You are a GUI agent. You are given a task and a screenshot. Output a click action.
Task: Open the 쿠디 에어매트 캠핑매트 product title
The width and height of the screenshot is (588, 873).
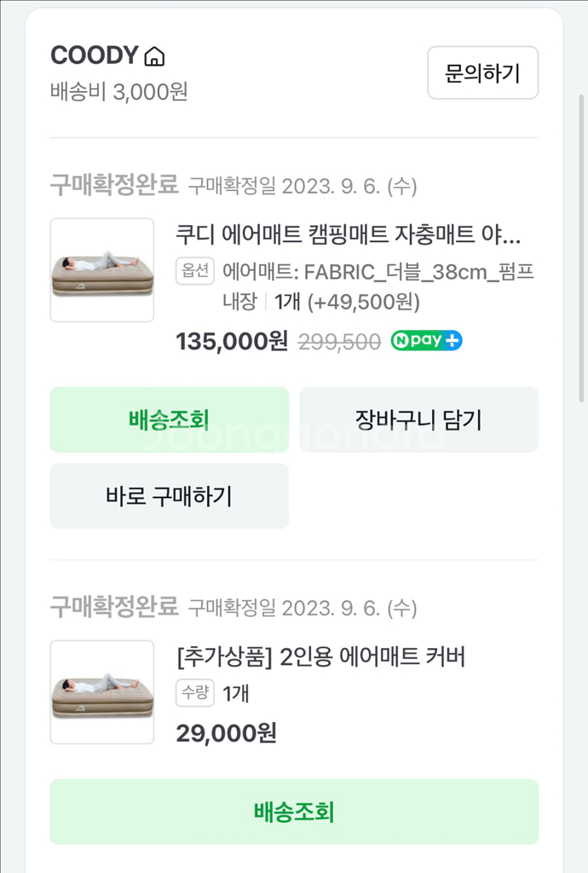point(348,234)
